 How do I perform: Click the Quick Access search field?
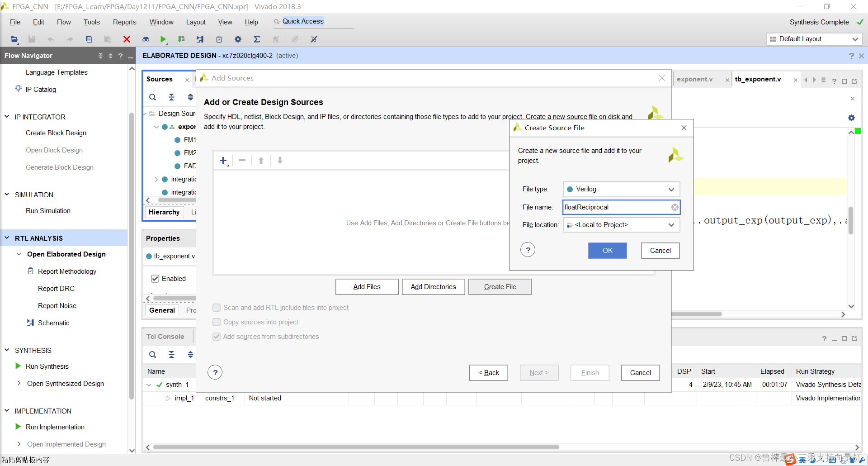313,22
